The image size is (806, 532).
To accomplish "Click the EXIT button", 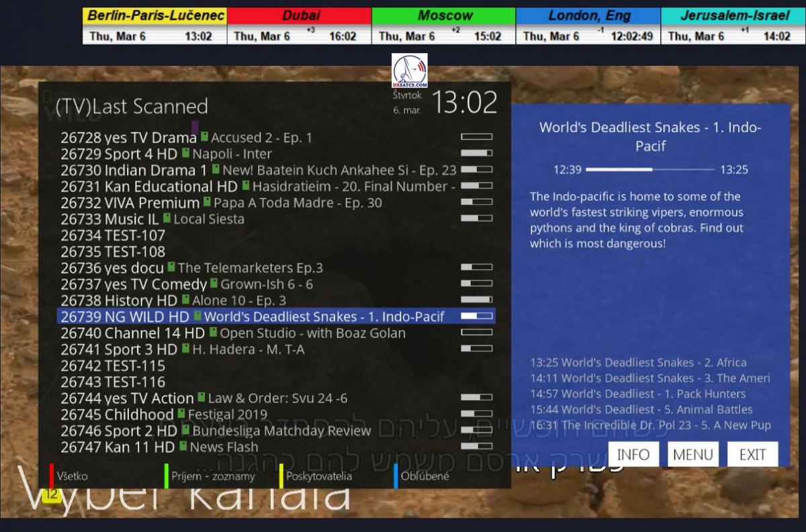I will [x=752, y=454].
